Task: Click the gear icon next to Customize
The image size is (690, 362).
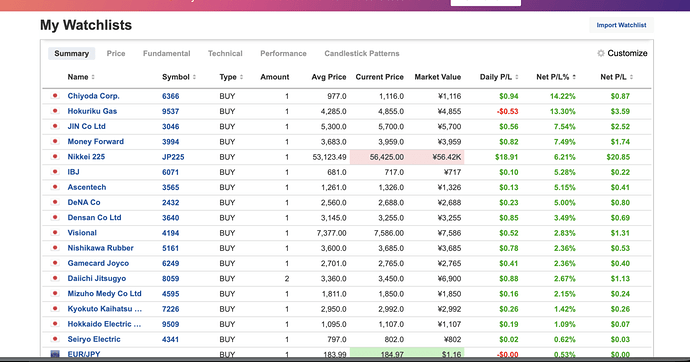Action: (601, 53)
